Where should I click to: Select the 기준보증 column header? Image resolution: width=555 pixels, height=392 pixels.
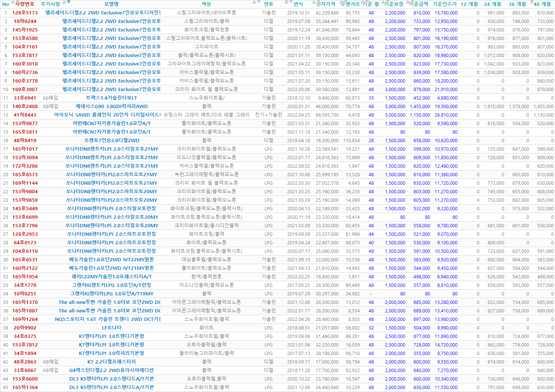coord(394,4)
